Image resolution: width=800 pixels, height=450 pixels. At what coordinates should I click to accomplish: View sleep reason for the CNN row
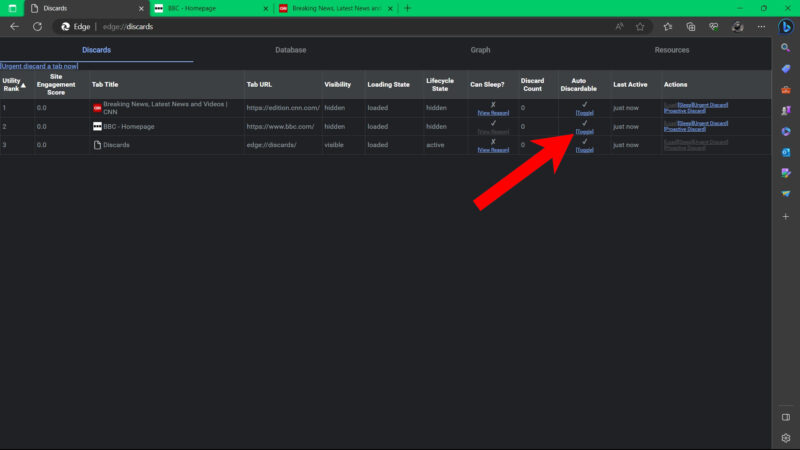tap(493, 113)
